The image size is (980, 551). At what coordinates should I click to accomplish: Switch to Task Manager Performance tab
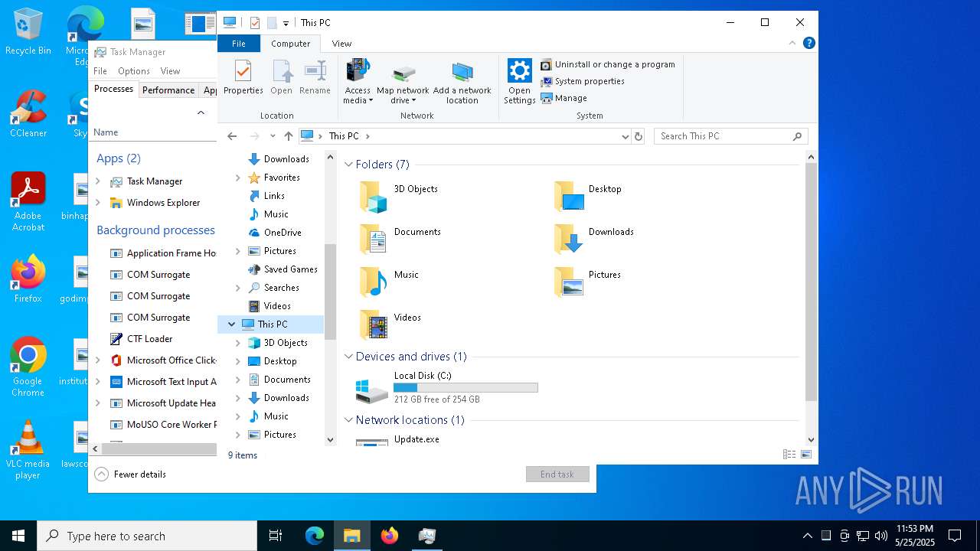(x=168, y=90)
